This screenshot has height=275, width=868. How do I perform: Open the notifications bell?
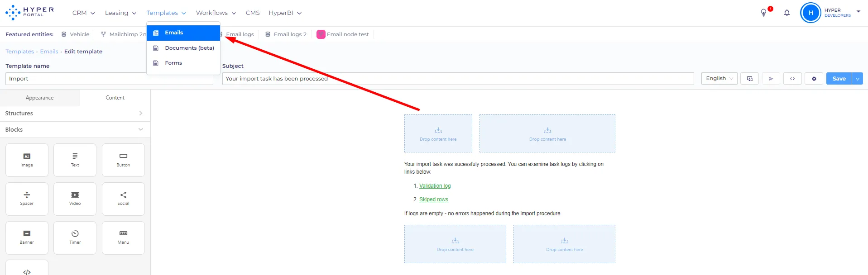(787, 13)
